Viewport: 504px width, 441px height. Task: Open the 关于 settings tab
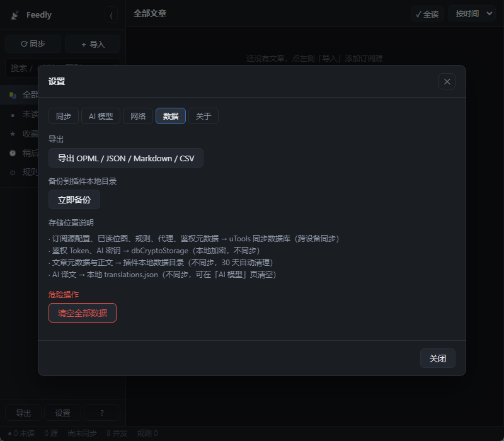(203, 116)
